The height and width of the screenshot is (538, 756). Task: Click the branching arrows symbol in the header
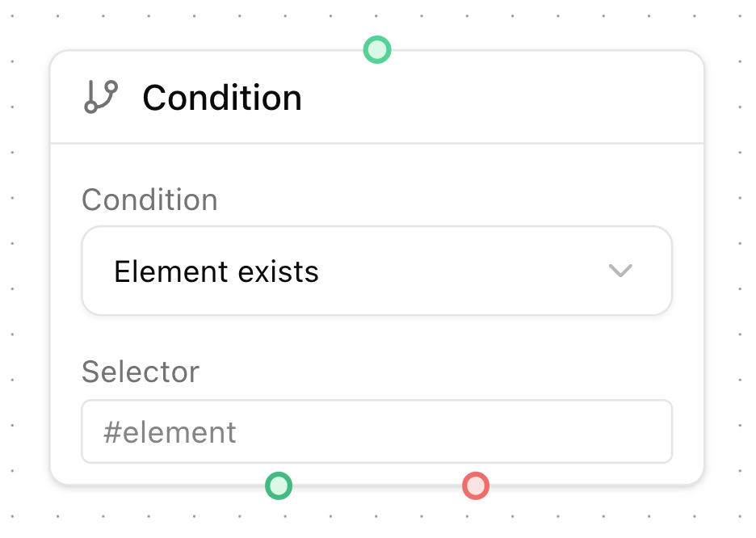pyautogui.click(x=100, y=97)
